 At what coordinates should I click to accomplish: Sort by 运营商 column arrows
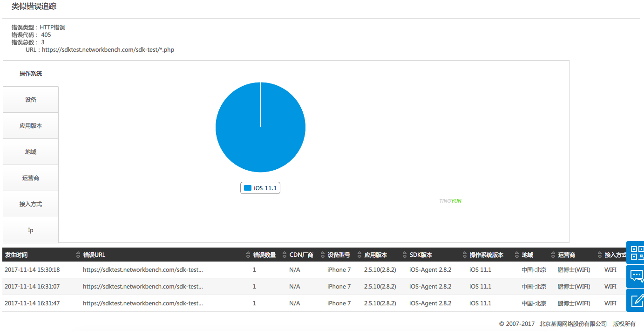coord(599,255)
